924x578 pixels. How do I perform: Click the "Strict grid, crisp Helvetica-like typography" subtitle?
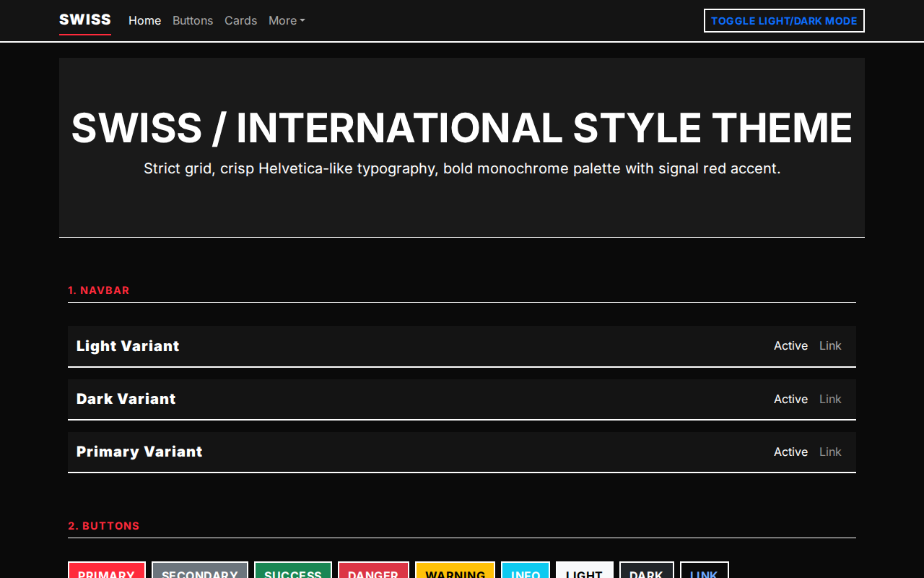coord(462,168)
